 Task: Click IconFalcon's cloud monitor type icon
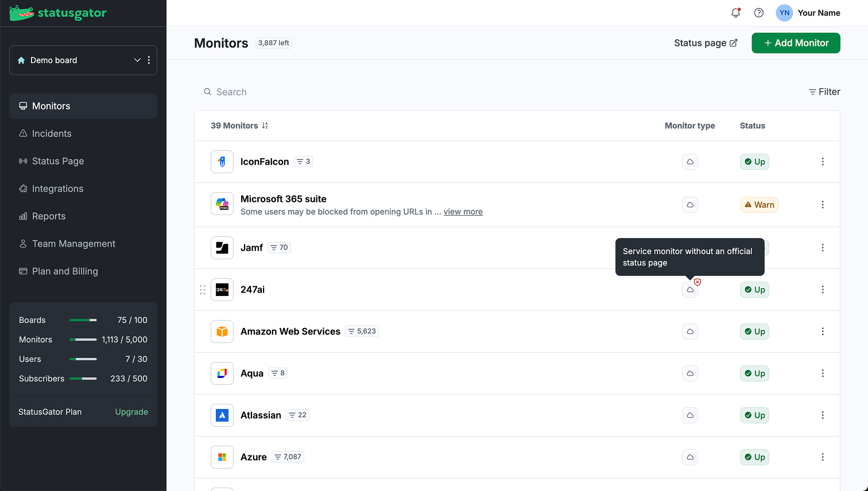(690, 162)
